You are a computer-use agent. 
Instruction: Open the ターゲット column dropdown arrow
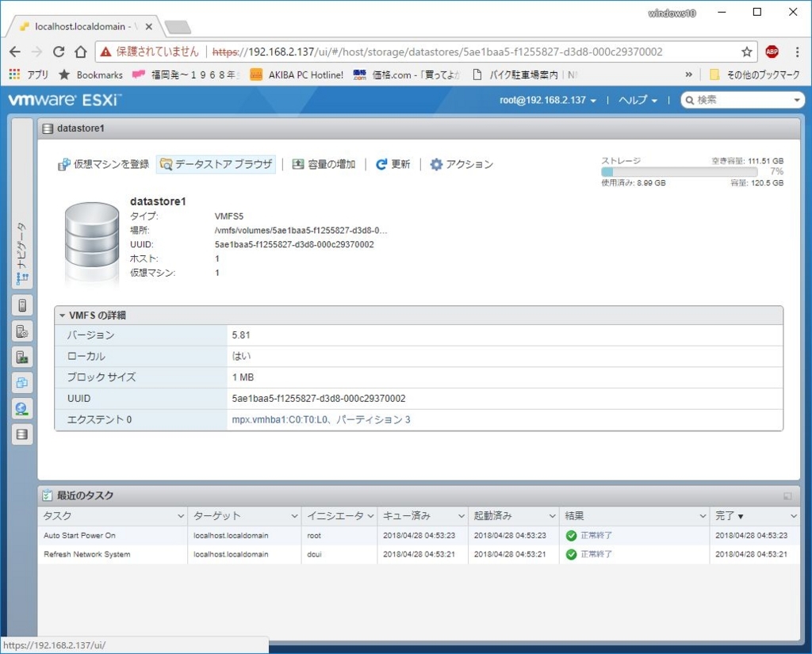[x=294, y=516]
